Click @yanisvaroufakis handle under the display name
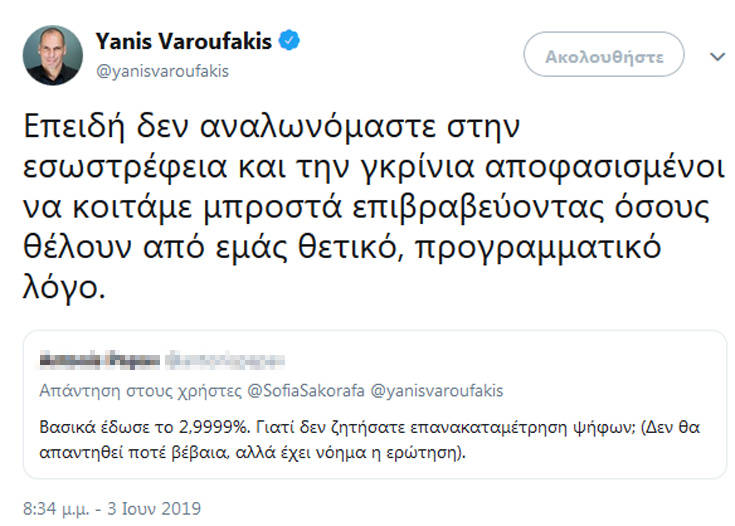This screenshot has height=526, width=735. click(x=161, y=70)
